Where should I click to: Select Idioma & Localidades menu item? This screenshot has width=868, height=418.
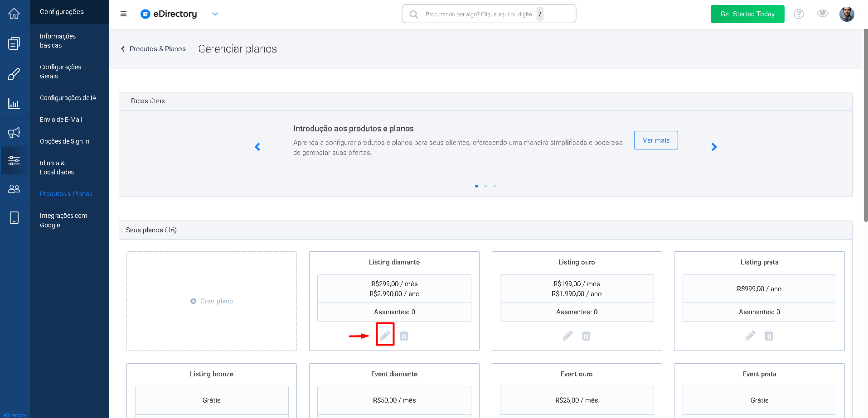pyautogui.click(x=57, y=168)
